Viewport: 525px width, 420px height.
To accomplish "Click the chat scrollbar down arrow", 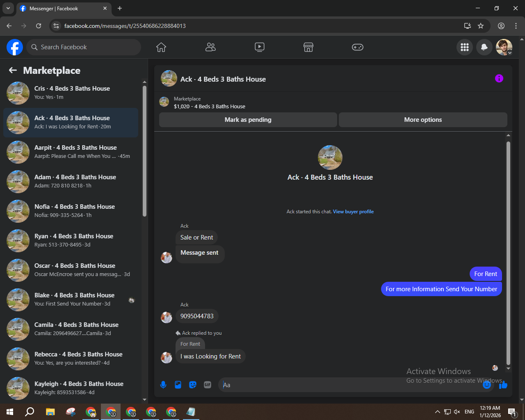I will pos(509,369).
